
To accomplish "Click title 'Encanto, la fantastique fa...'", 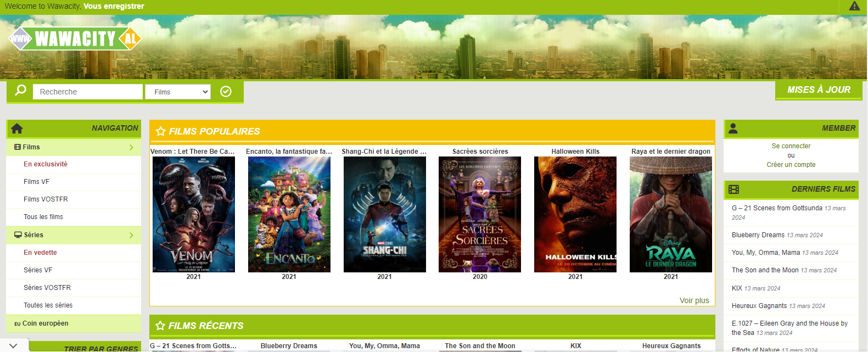I will [x=289, y=152].
